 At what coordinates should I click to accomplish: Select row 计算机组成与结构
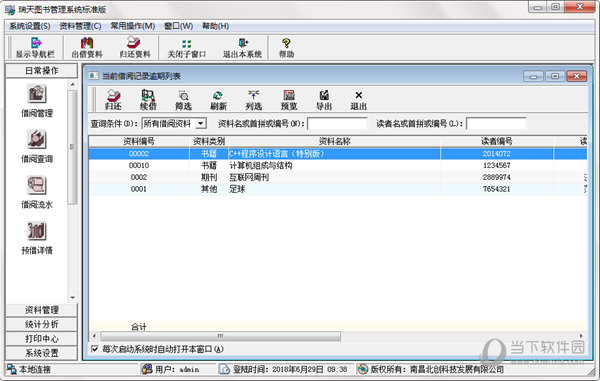point(338,165)
